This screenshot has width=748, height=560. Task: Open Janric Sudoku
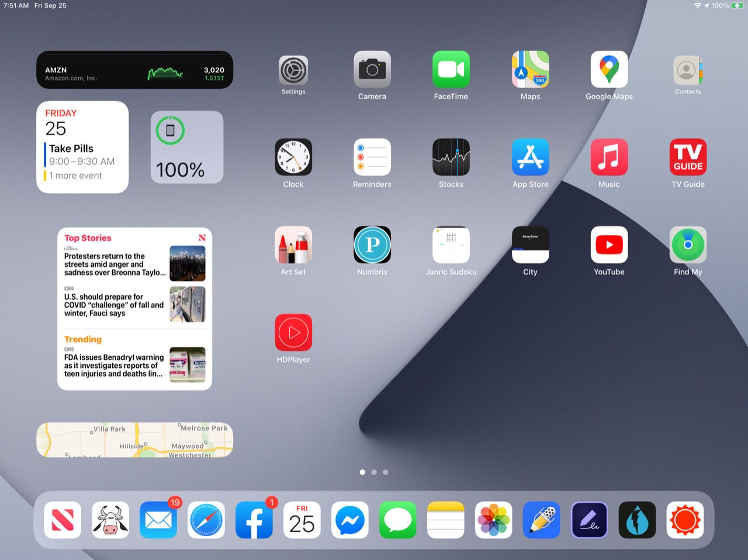(451, 245)
